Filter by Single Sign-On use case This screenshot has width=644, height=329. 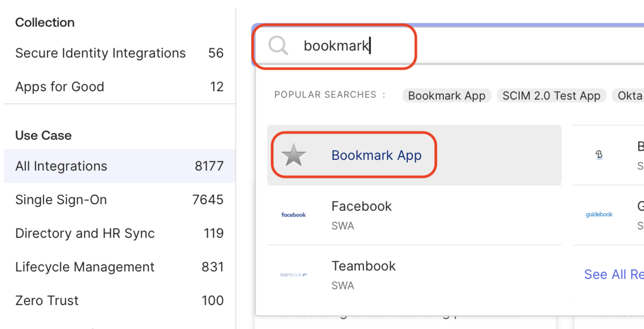coord(61,200)
